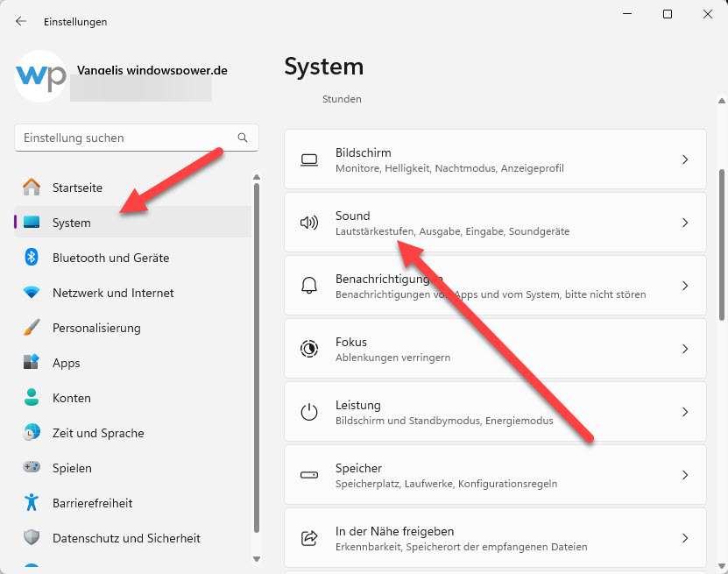Click the Bildschirm laptop icon
The width and height of the screenshot is (728, 574).
tap(309, 159)
